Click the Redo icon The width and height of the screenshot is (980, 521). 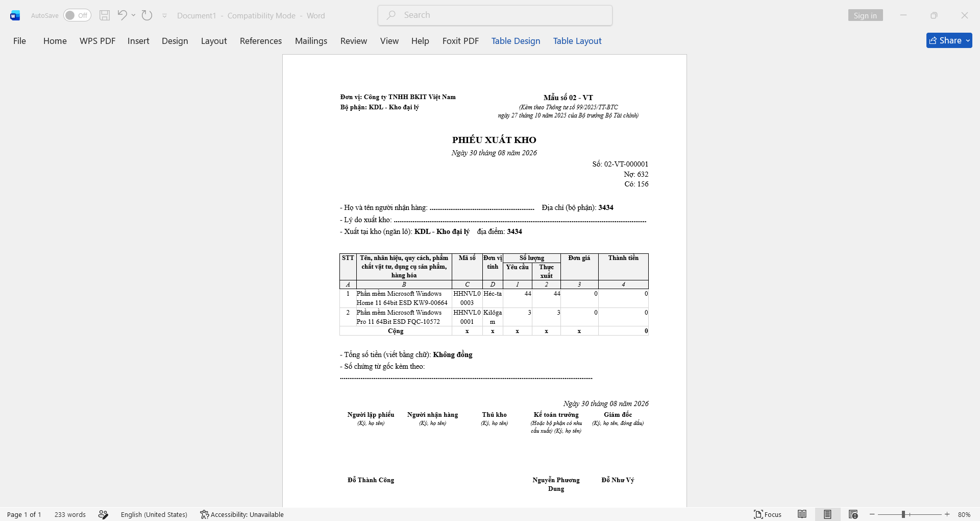(147, 15)
